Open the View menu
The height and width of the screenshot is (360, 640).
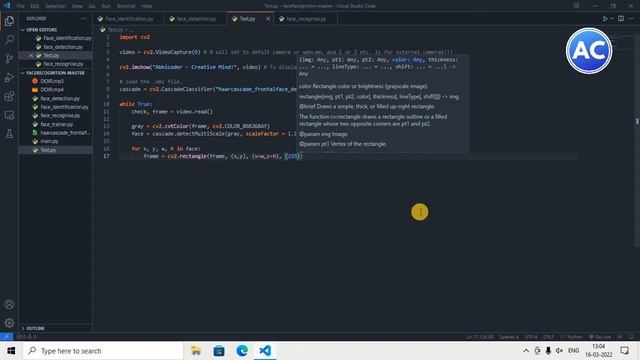pyautogui.click(x=77, y=6)
